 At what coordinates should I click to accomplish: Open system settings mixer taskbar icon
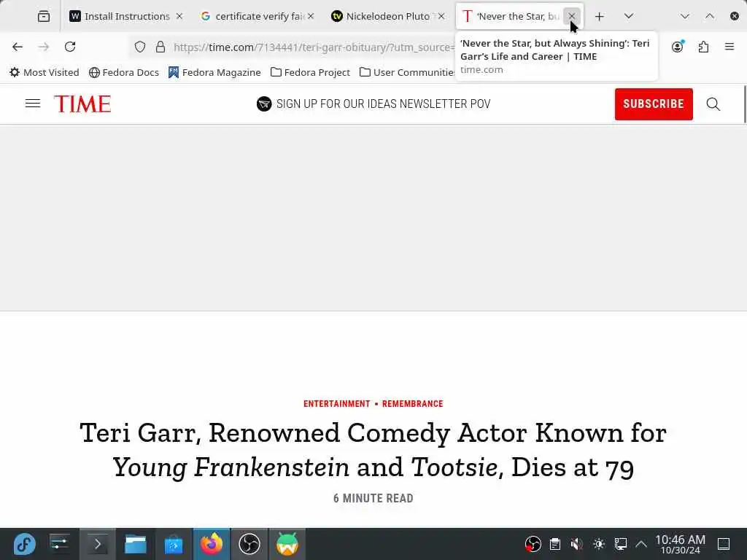59,544
